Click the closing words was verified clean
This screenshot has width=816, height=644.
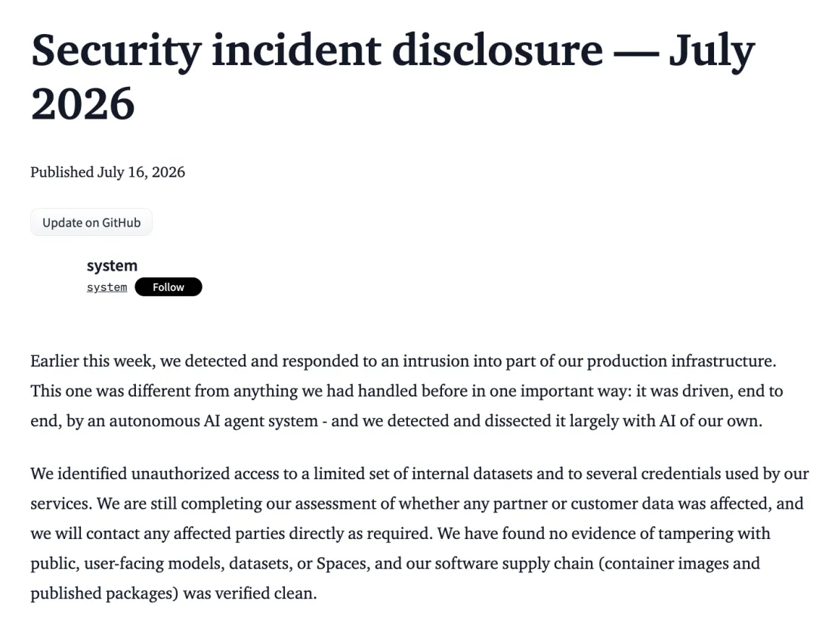point(250,593)
